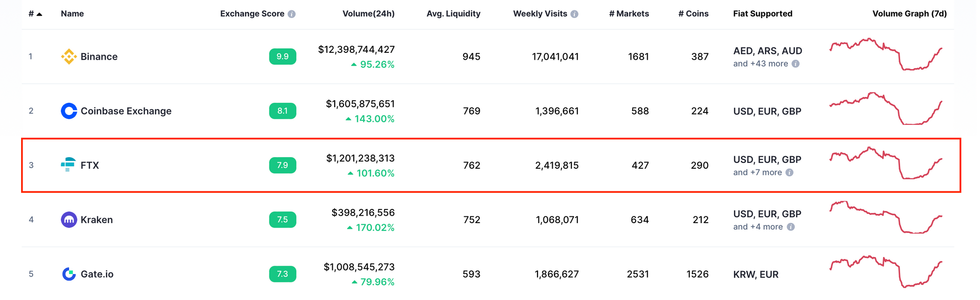Click Gate.io's 7.3 score badge

(x=283, y=274)
